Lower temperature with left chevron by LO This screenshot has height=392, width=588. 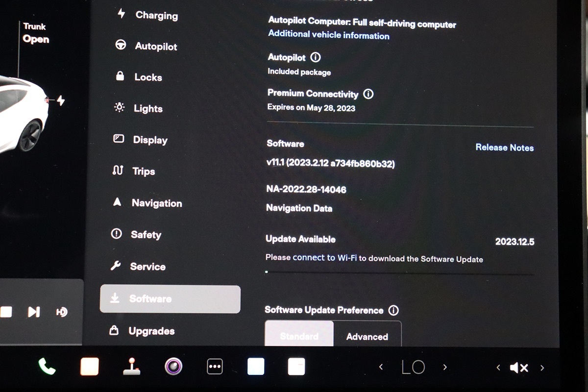click(x=381, y=367)
